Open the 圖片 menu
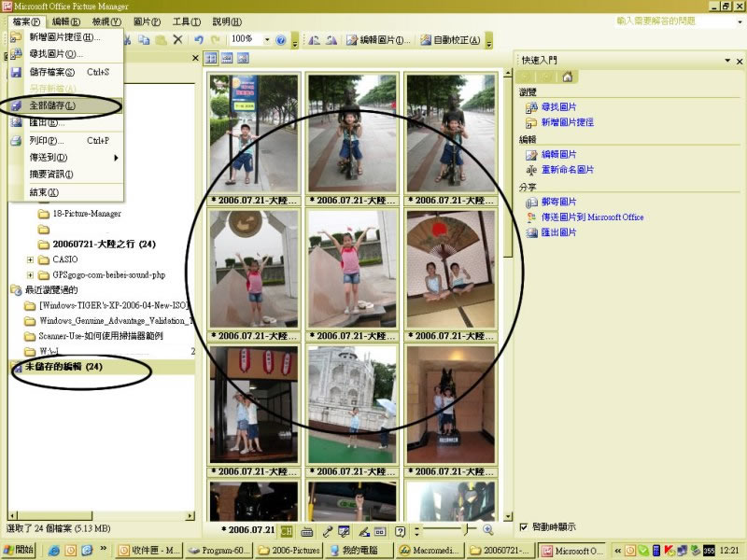 coord(147,21)
